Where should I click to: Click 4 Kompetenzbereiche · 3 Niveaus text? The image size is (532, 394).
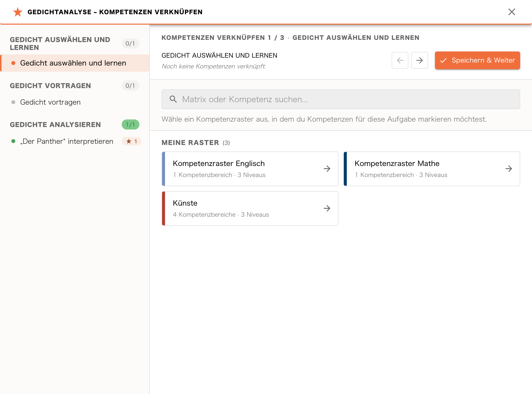[x=221, y=214]
